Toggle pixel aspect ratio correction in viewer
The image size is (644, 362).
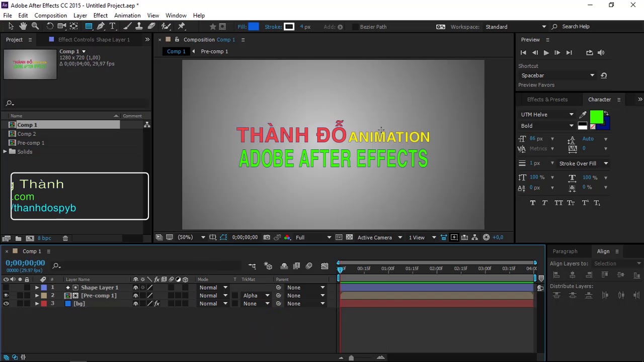coord(444,237)
